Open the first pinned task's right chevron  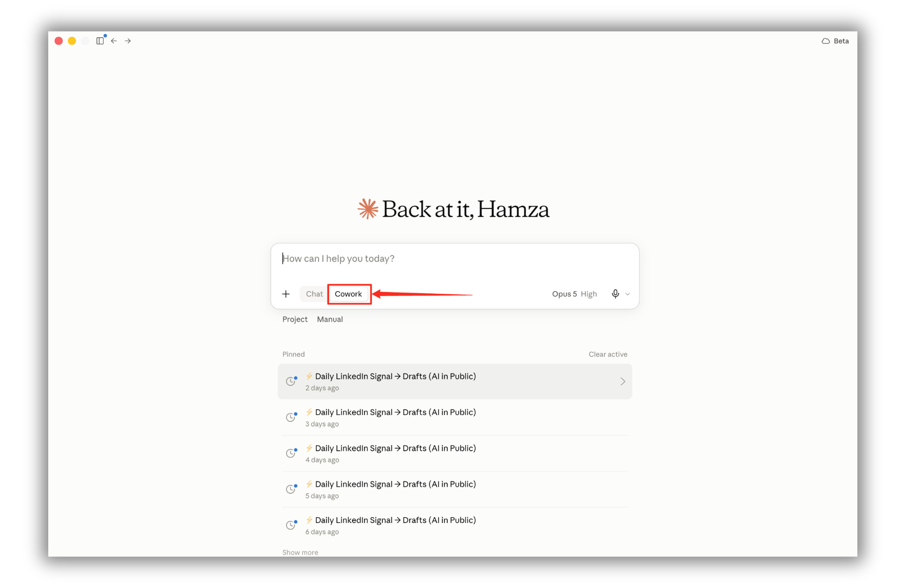point(622,381)
